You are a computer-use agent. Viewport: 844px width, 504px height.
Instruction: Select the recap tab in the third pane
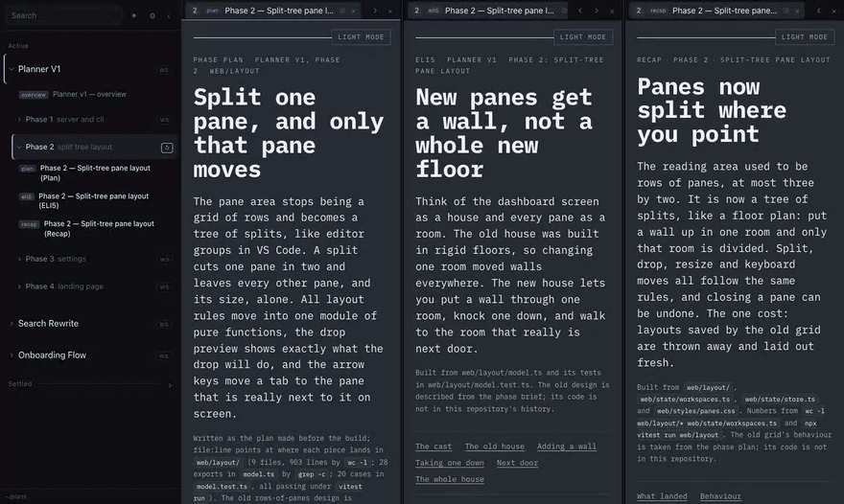coord(715,11)
